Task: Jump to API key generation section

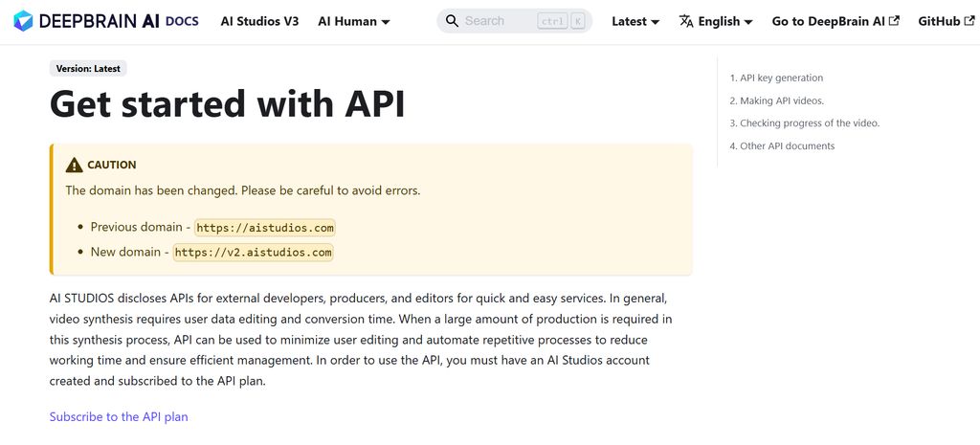Action: pyautogui.click(x=776, y=78)
